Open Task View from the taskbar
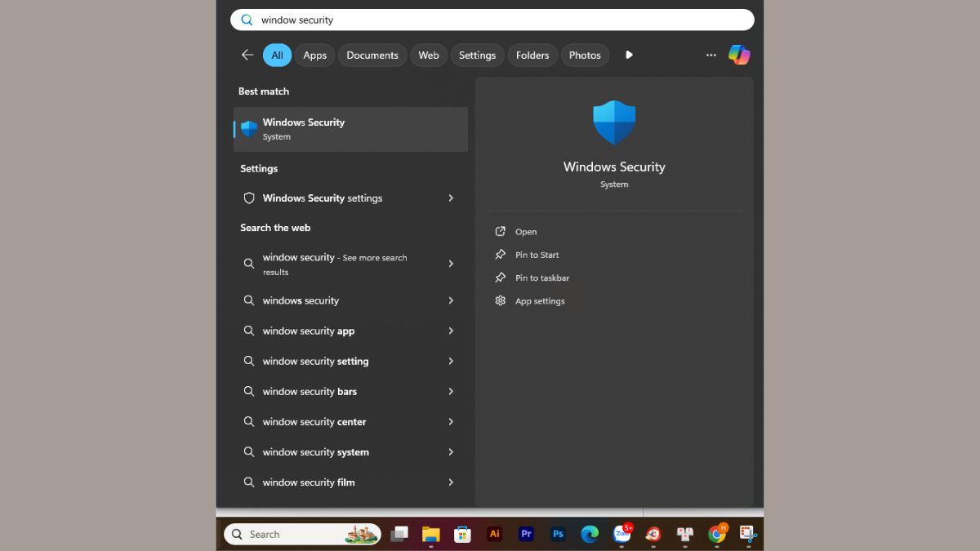 399,534
